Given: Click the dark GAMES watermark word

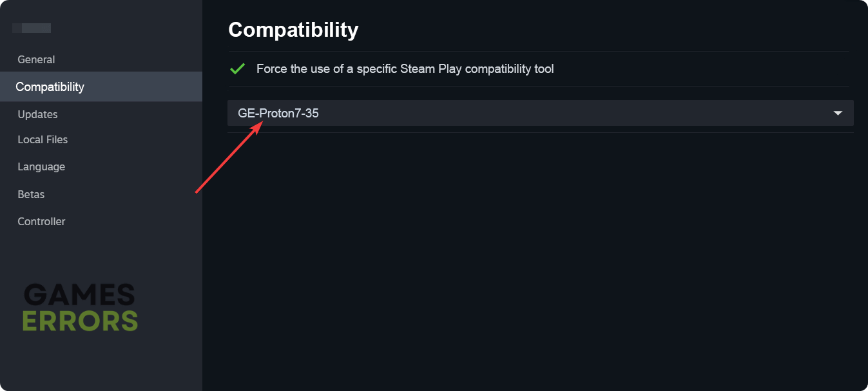Looking at the screenshot, I should [79, 296].
